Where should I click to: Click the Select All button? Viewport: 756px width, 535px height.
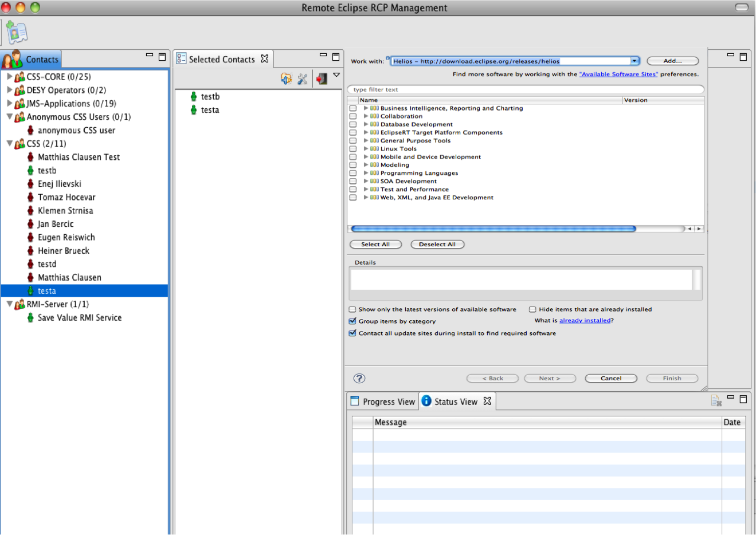pos(375,245)
